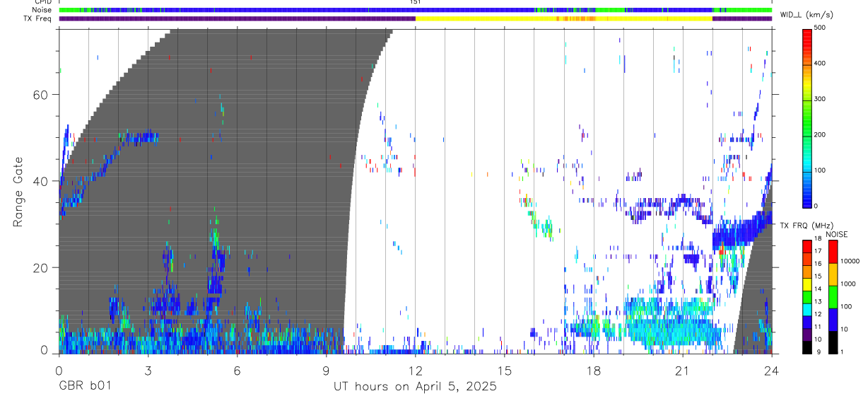Click the '21' UT hour tick label

[682, 371]
